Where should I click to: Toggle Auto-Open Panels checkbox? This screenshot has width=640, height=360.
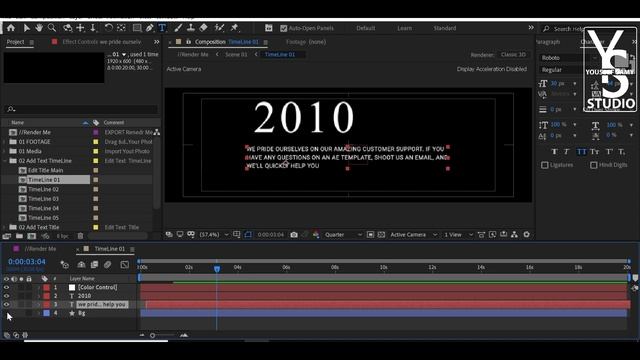coord(284,28)
